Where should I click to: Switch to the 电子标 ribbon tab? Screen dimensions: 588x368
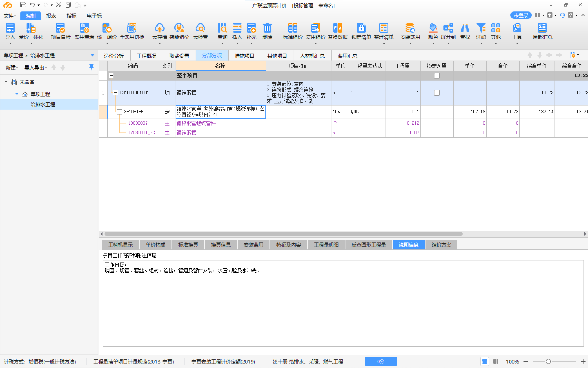click(x=94, y=16)
